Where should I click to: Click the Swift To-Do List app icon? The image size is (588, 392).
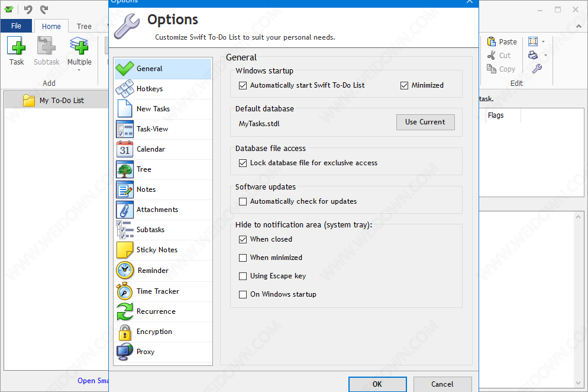(9, 9)
